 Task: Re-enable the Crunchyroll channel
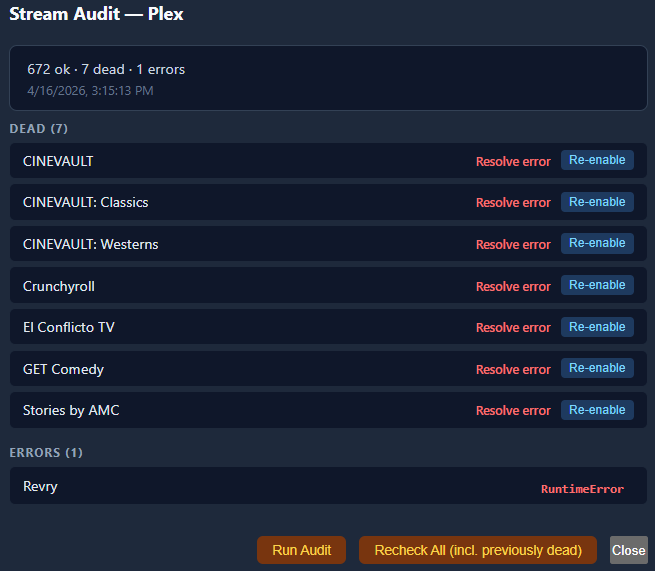coord(597,285)
